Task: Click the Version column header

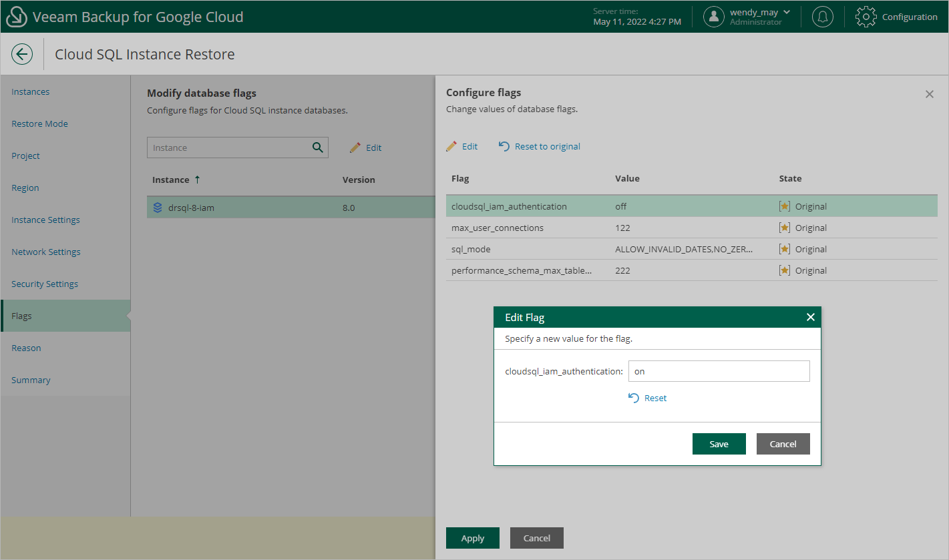Action: click(359, 180)
